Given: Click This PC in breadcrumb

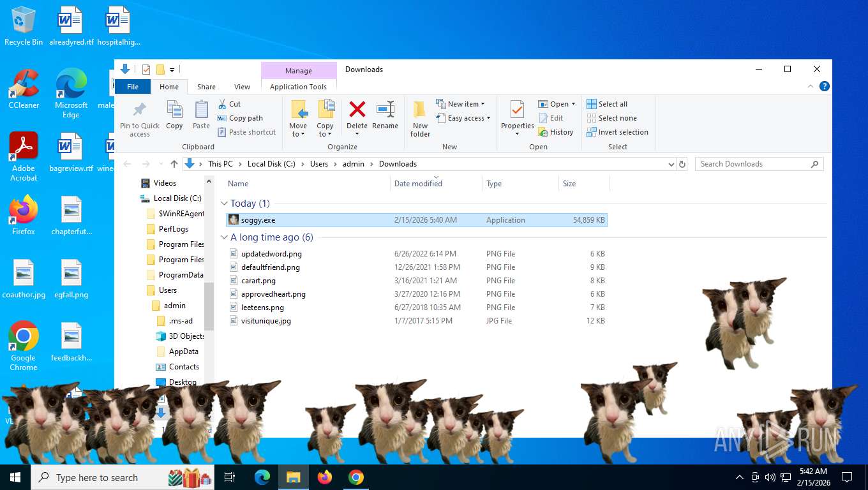Looking at the screenshot, I should coord(220,164).
